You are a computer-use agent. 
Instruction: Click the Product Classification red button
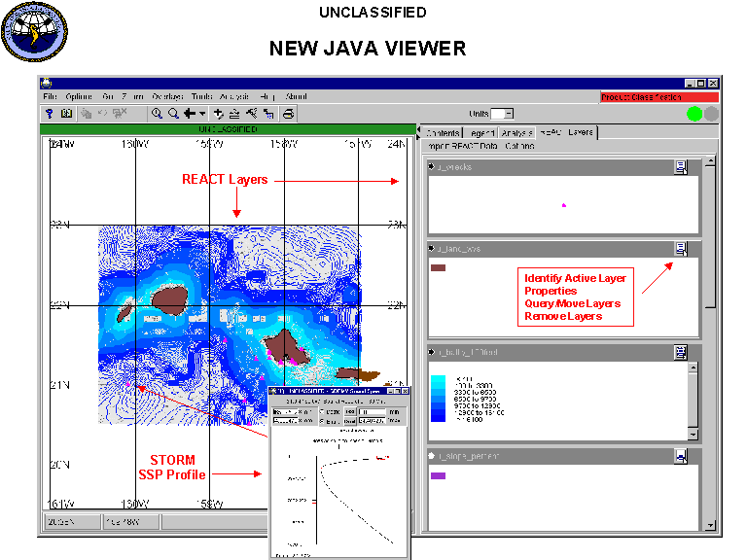(x=659, y=97)
